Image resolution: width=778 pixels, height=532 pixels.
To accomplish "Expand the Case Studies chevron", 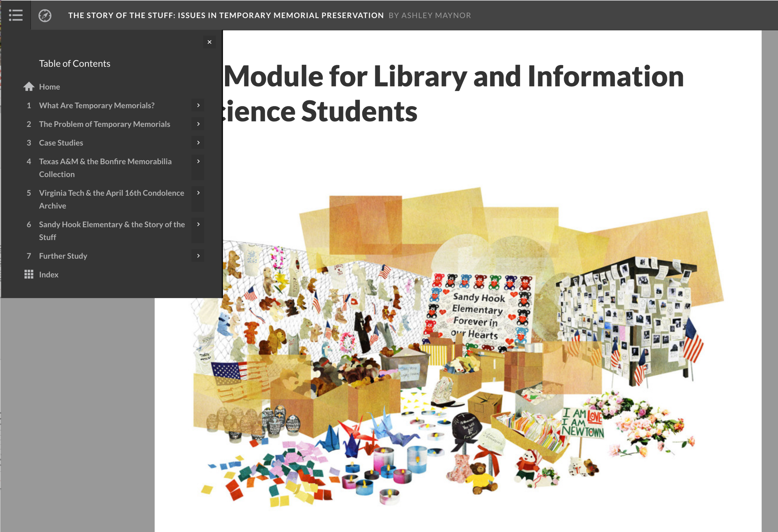I will point(198,143).
